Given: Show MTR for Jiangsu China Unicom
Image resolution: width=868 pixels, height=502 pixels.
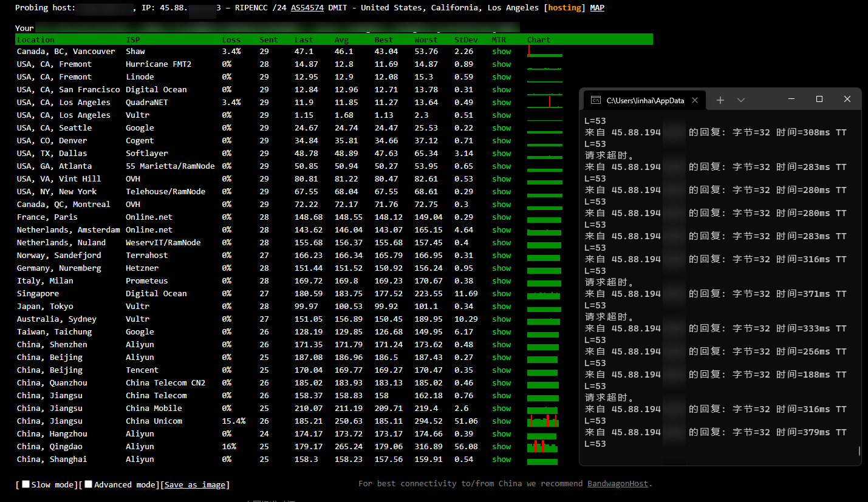Looking at the screenshot, I should [x=502, y=421].
